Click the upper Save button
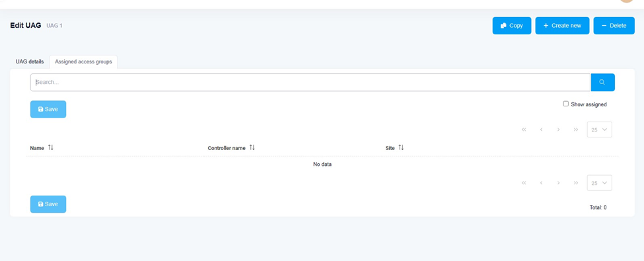The width and height of the screenshot is (644, 261). (48, 109)
